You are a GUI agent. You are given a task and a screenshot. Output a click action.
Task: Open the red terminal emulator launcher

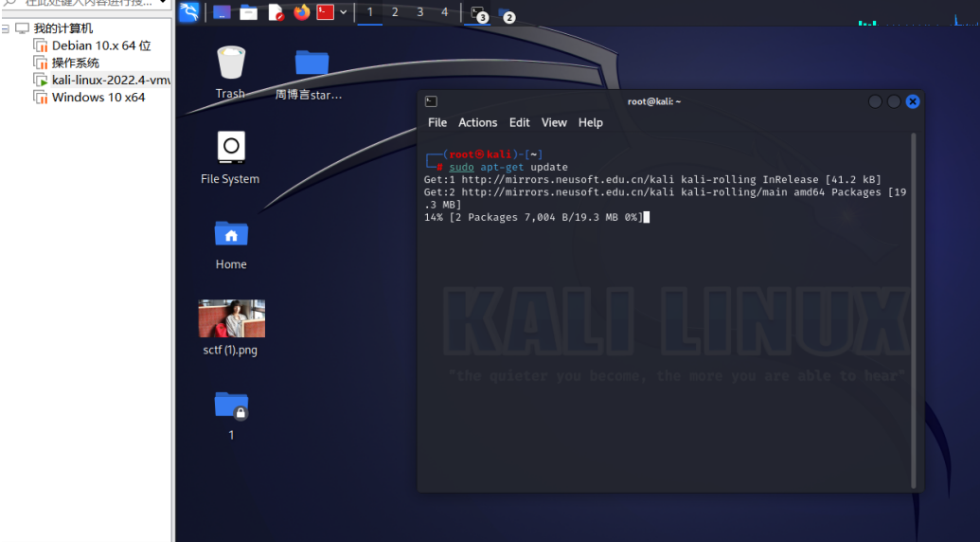point(325,12)
